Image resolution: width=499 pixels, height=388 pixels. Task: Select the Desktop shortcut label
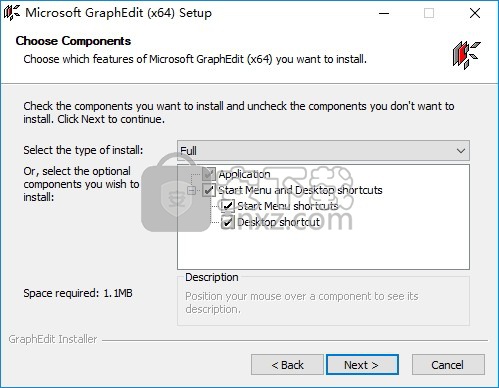pos(278,222)
